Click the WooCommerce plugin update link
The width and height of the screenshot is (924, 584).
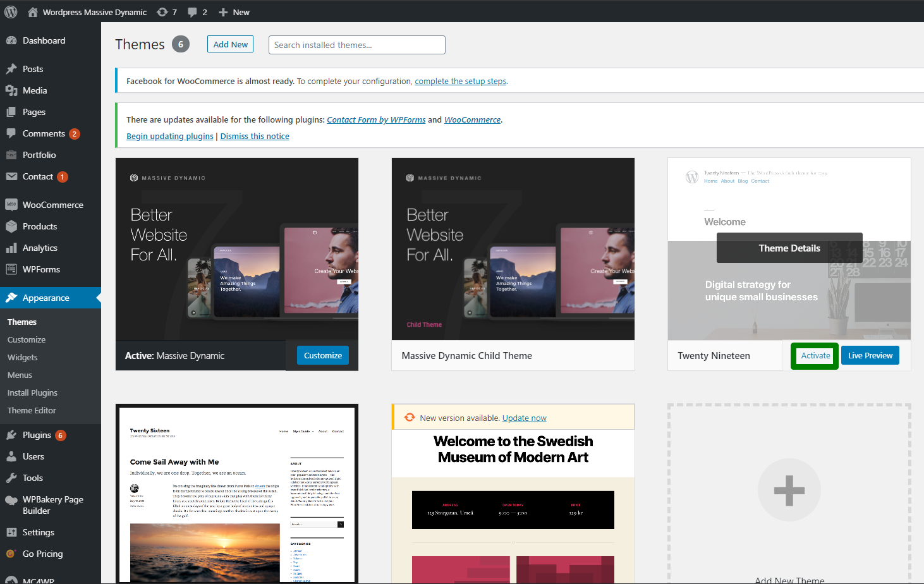472,119
